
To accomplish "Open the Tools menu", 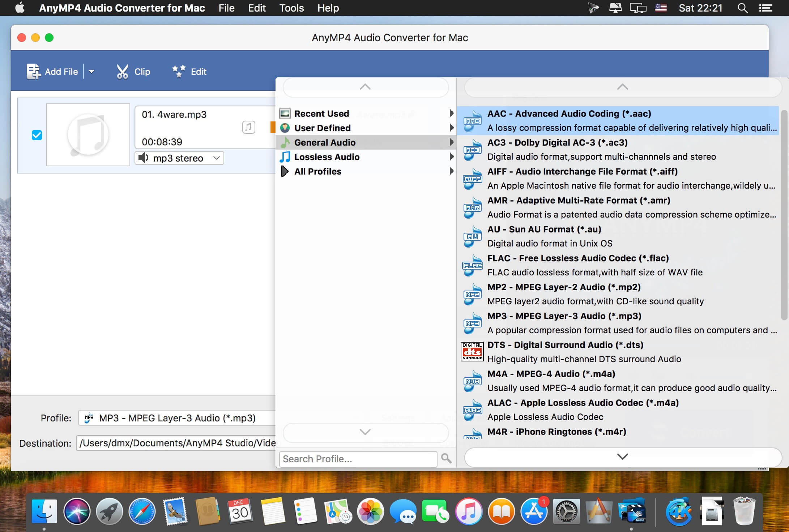I will pos(291,8).
